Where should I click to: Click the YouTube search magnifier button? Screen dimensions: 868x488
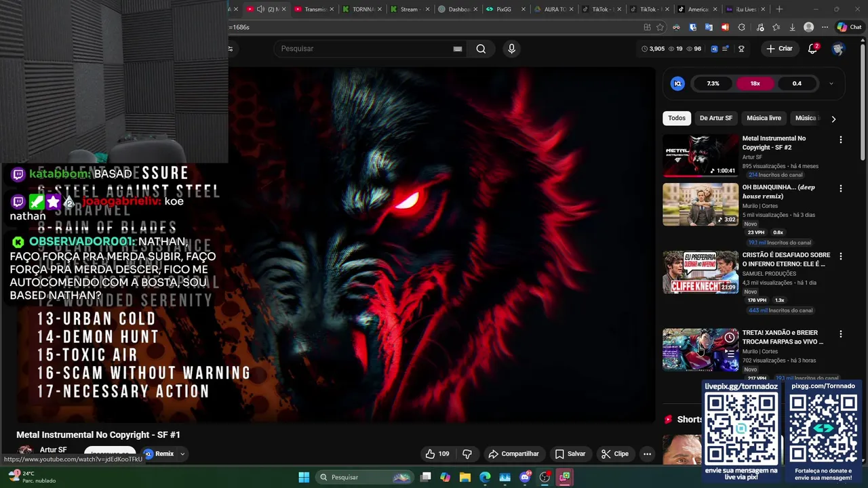(x=481, y=49)
